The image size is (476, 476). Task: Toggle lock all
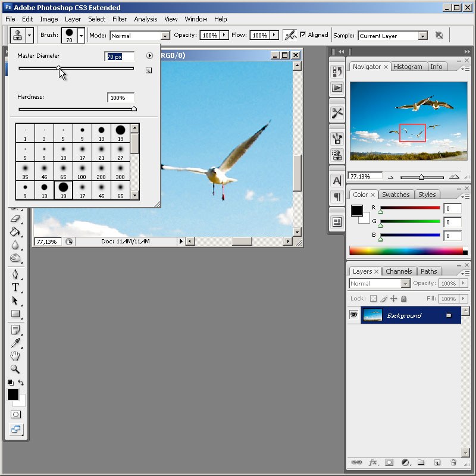pyautogui.click(x=404, y=299)
